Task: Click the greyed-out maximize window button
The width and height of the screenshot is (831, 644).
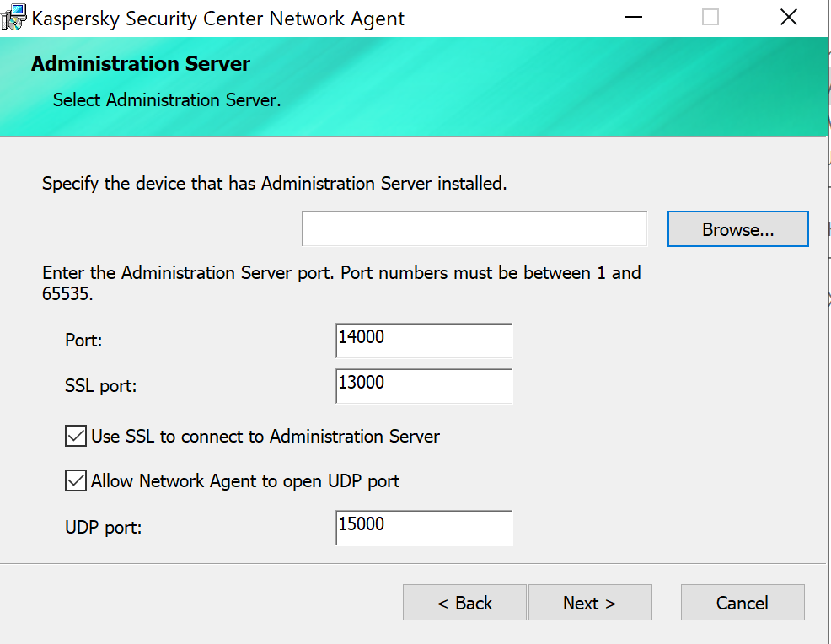Action: 710,18
